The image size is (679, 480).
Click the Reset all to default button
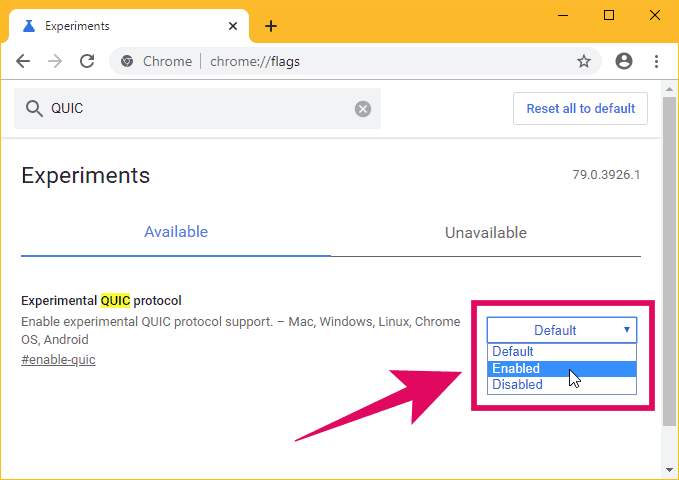point(580,108)
